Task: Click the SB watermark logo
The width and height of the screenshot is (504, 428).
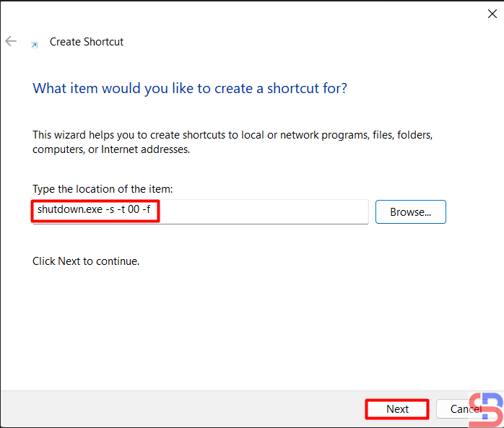Action: 485,409
